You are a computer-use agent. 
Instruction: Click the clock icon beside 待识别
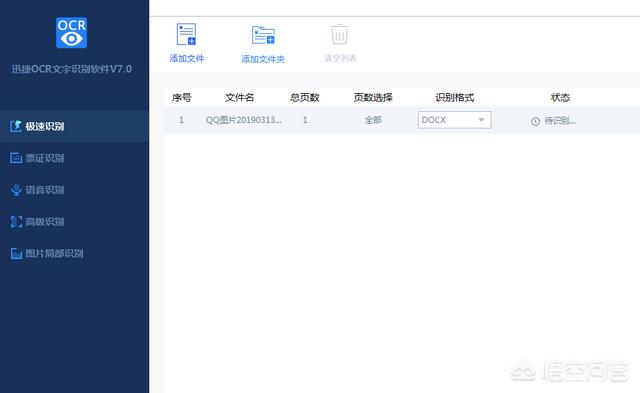[x=535, y=121]
